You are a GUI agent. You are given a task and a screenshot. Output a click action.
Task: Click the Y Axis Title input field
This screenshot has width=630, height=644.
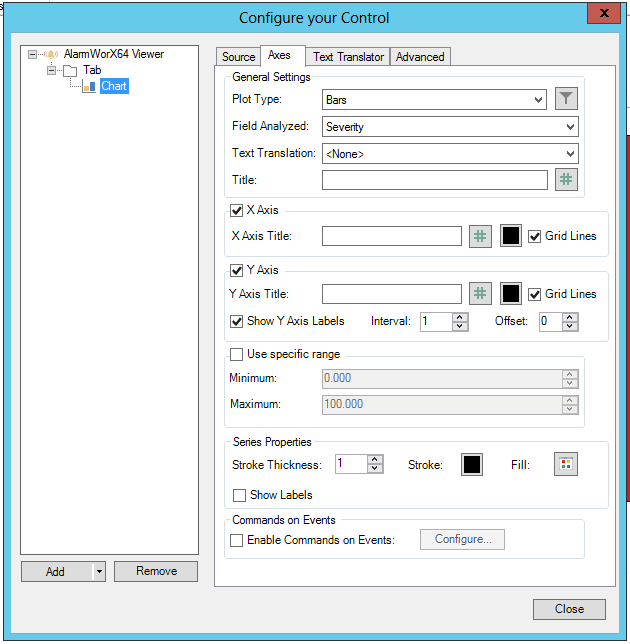392,294
